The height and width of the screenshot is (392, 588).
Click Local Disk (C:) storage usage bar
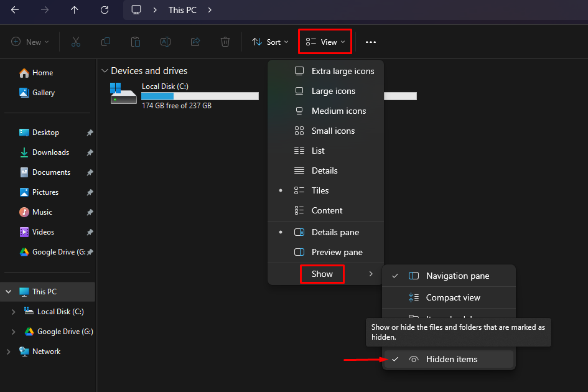(200, 96)
